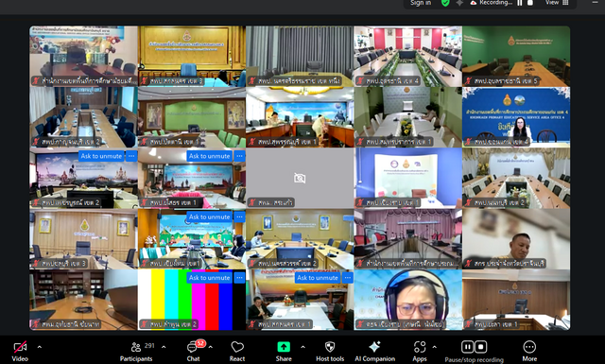Image resolution: width=605 pixels, height=364 pixels.
Task: Check the green encryption shield icon
Action: tap(445, 3)
